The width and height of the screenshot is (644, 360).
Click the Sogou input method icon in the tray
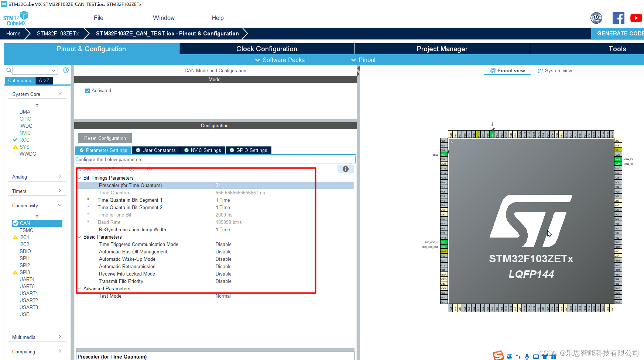click(499, 356)
